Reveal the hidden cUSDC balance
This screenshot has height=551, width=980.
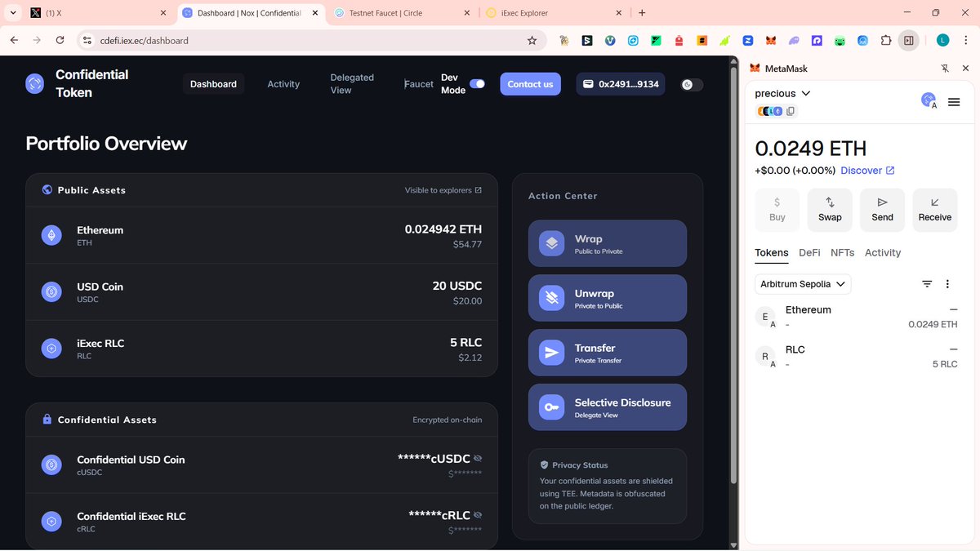click(x=478, y=459)
